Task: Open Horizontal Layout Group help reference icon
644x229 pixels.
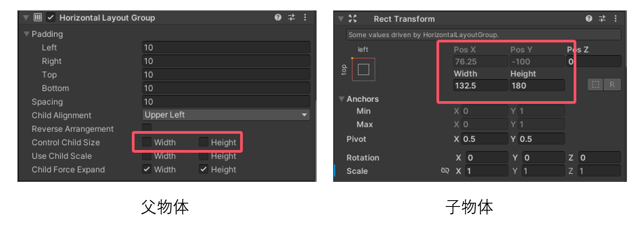Action: coord(278,18)
